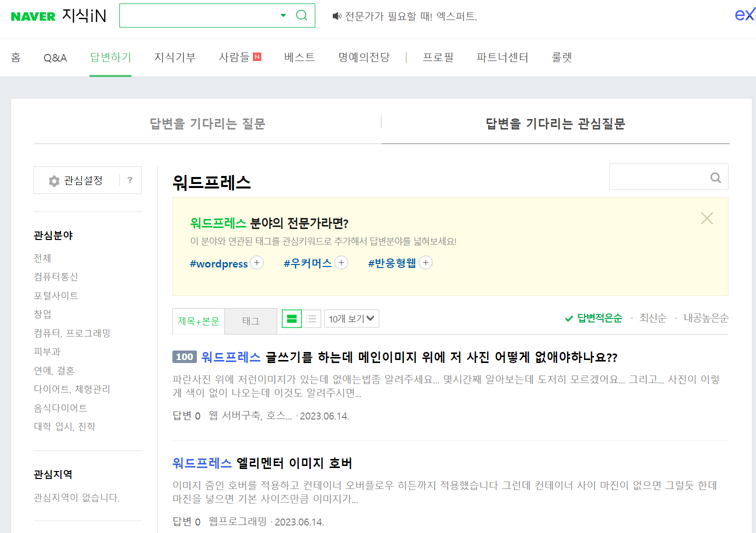This screenshot has width=756, height=533.
Task: Open 웹 서버구축, 호스... category link
Action: click(x=250, y=415)
